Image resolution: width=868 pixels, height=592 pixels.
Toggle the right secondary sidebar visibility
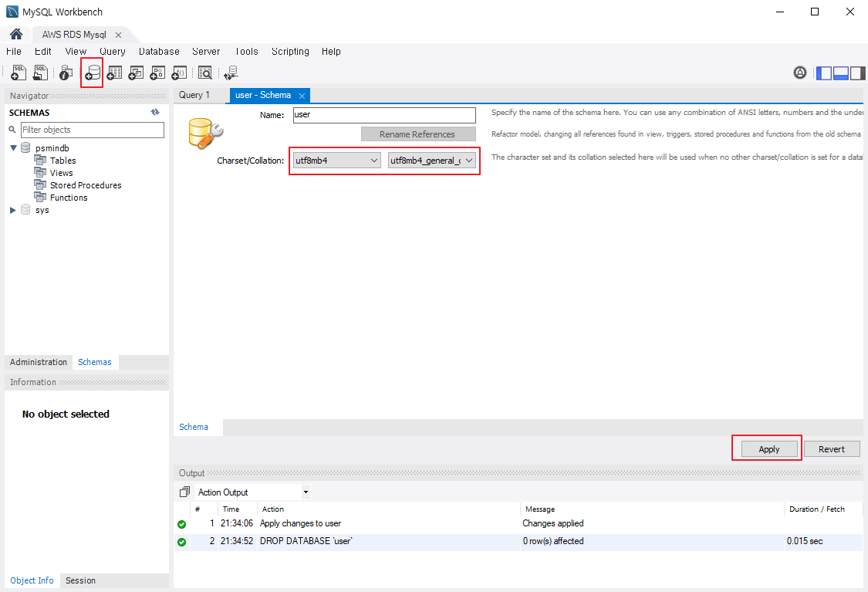tap(857, 73)
